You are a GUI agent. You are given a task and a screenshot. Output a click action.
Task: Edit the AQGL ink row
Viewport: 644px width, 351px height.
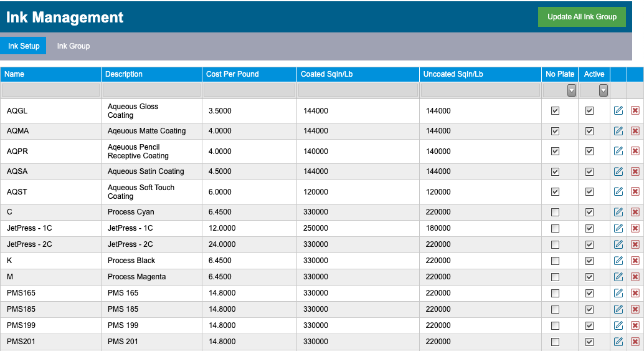coord(618,110)
